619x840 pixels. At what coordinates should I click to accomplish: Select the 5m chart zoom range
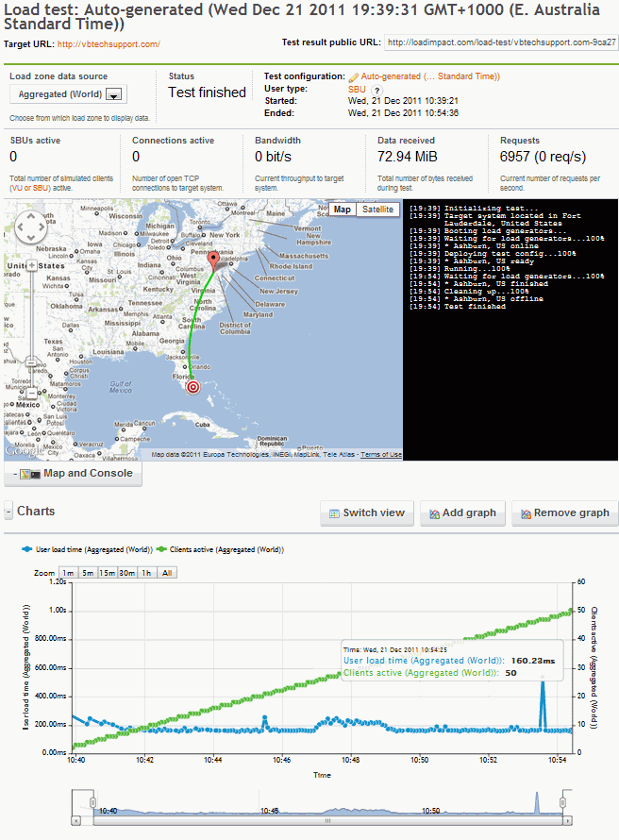87,573
